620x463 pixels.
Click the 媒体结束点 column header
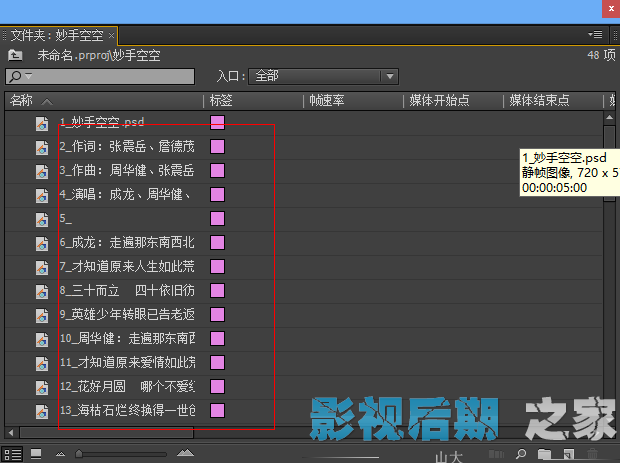539,101
